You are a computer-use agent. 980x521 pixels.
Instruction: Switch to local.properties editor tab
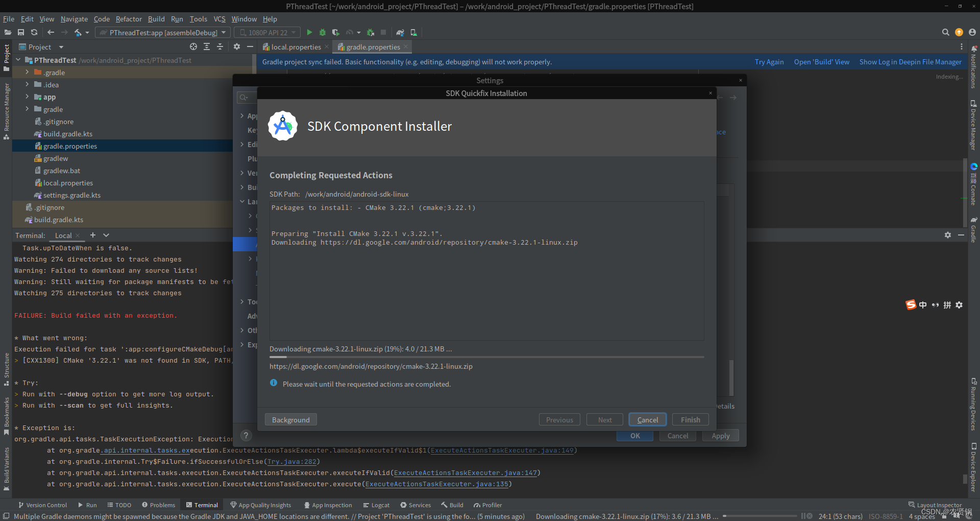coord(296,46)
